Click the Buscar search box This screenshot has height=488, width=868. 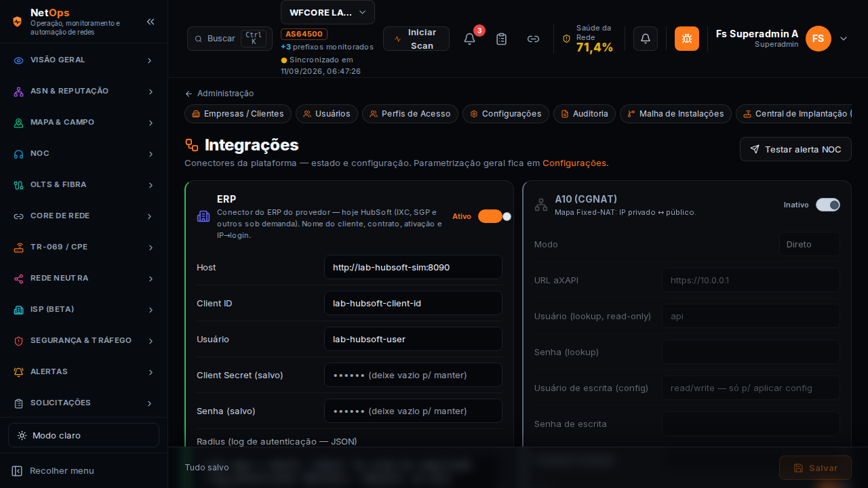230,39
